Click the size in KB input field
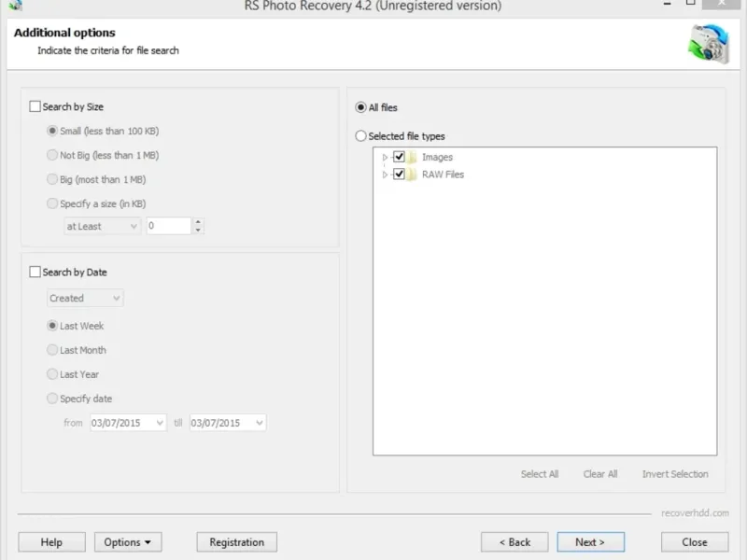 click(168, 226)
